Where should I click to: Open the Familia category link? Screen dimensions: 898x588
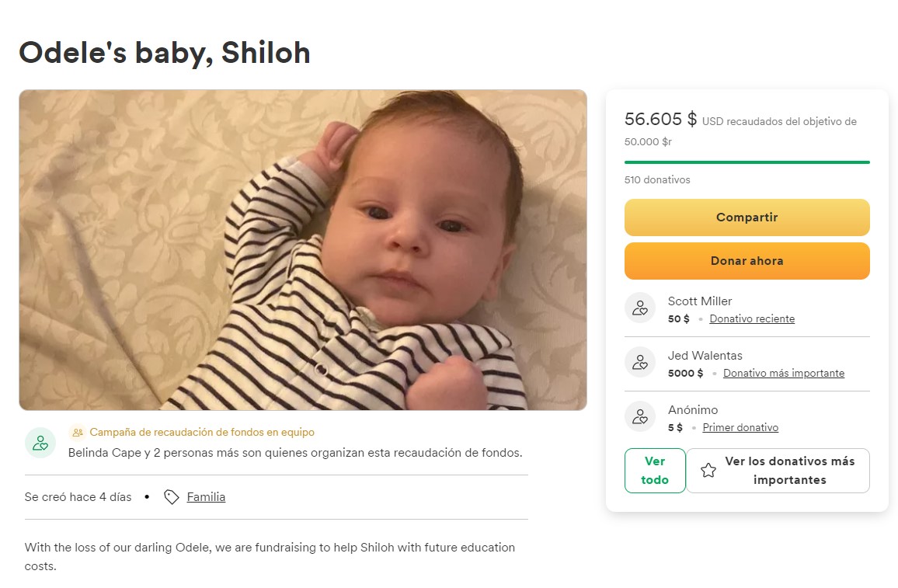[x=206, y=497]
